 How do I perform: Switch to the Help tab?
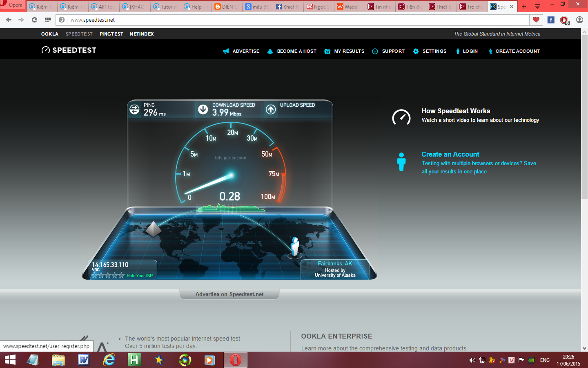(196, 7)
